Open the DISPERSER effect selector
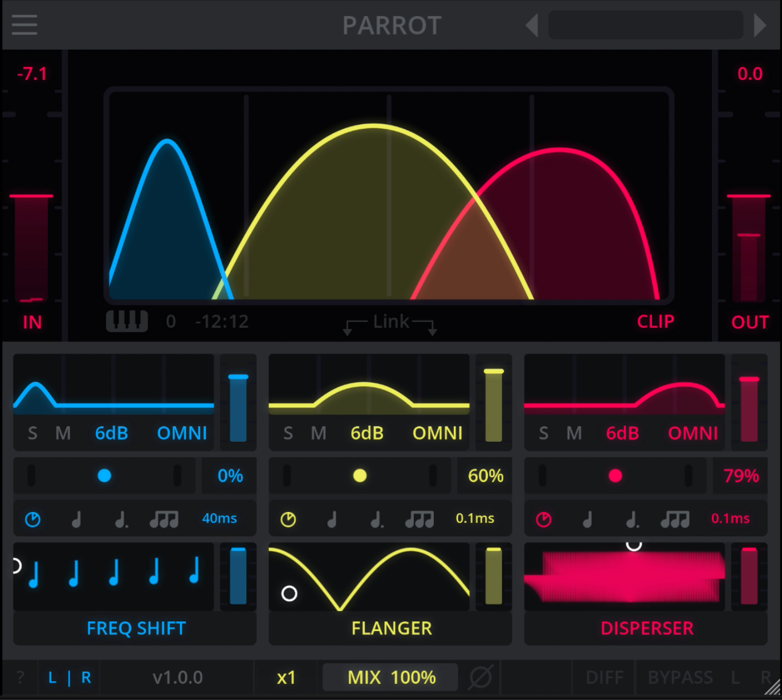Viewport: 782px width, 700px height. click(x=646, y=628)
